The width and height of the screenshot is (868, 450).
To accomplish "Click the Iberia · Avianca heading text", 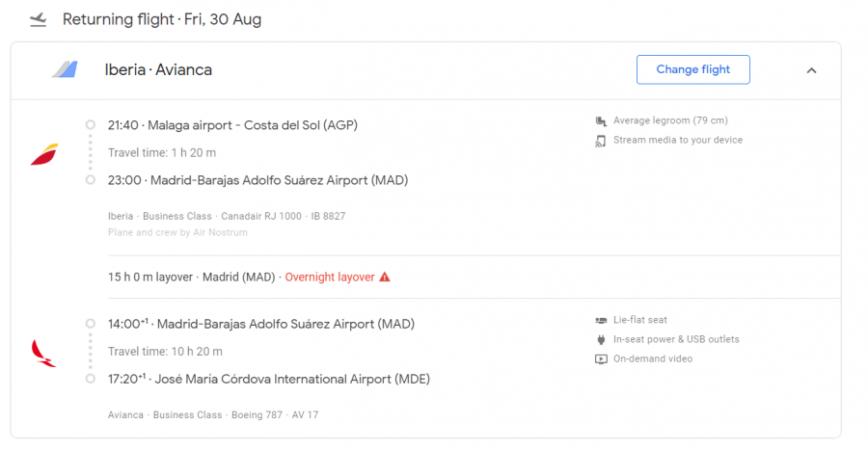I will coord(158,69).
